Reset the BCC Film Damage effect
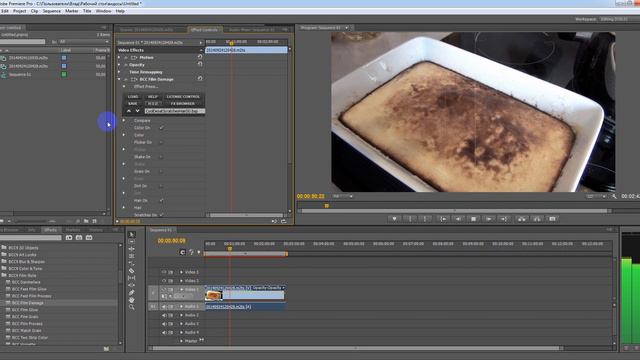 pyautogui.click(x=200, y=78)
